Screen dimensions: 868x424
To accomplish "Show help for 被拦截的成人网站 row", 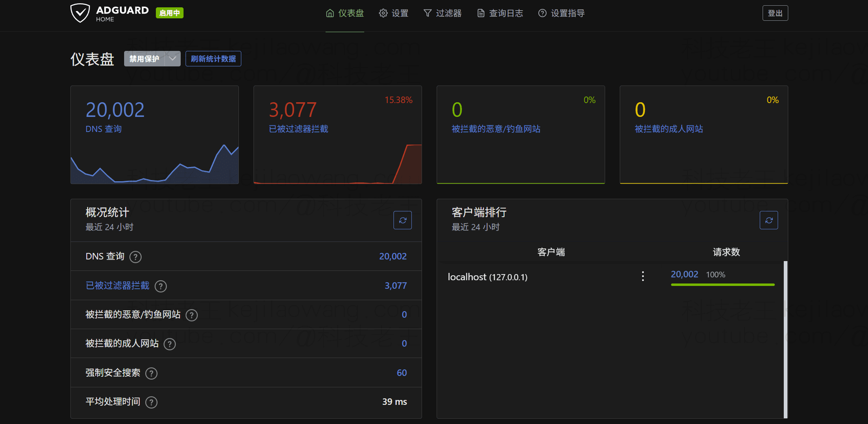I will coord(170,344).
